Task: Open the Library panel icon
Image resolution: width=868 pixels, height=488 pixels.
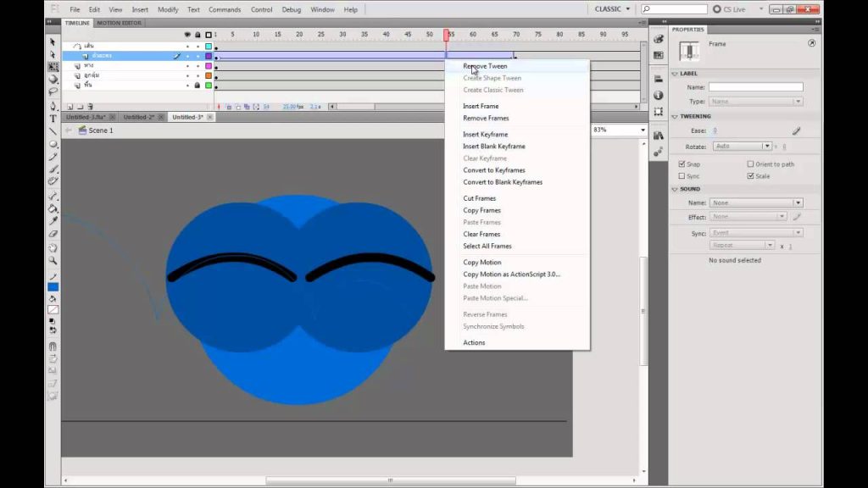Action: (658, 136)
